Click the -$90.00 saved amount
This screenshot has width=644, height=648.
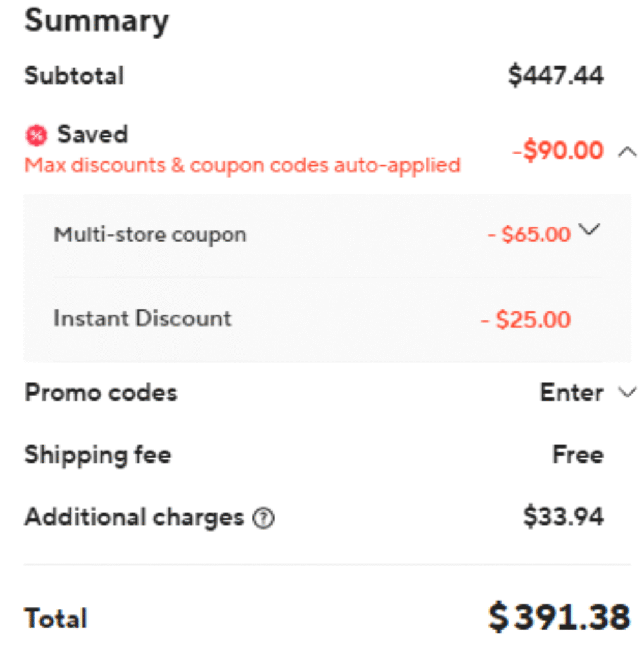[557, 151]
